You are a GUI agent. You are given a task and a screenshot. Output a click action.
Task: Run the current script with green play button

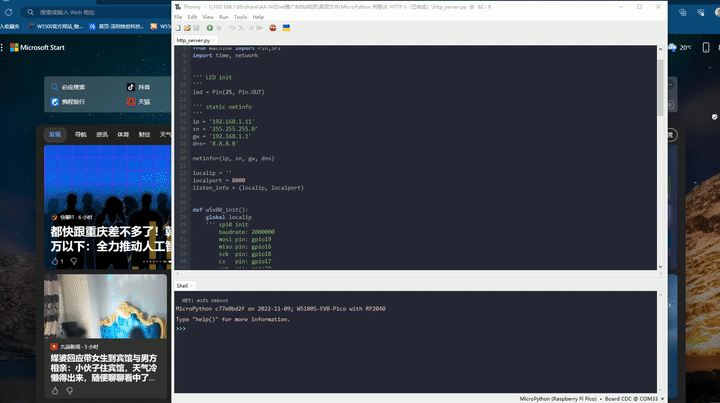209,28
